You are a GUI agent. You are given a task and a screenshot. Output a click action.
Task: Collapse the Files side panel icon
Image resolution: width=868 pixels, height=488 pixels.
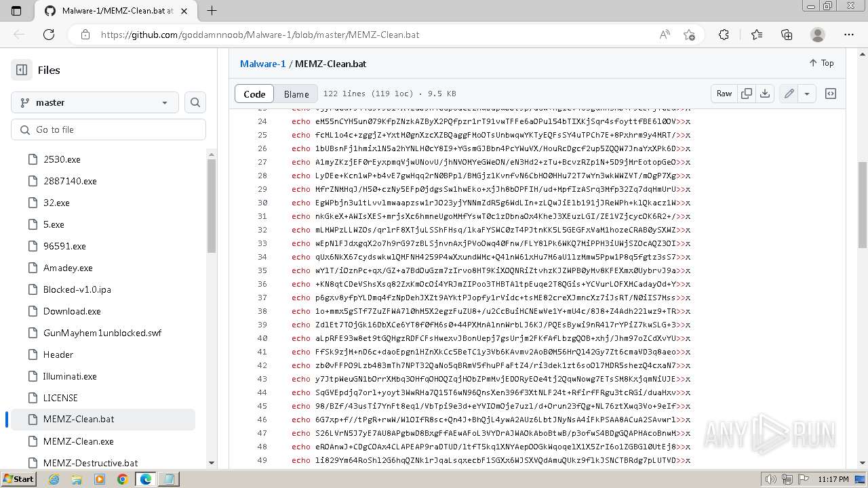pos(22,70)
